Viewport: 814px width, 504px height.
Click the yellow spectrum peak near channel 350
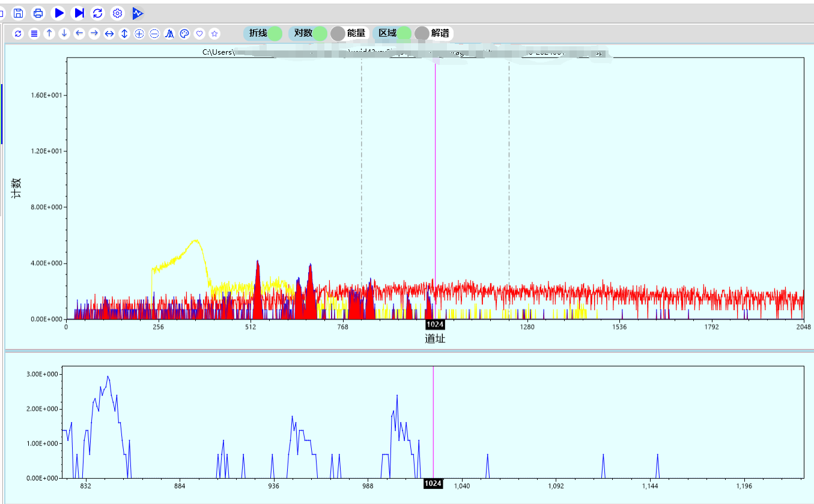195,241
